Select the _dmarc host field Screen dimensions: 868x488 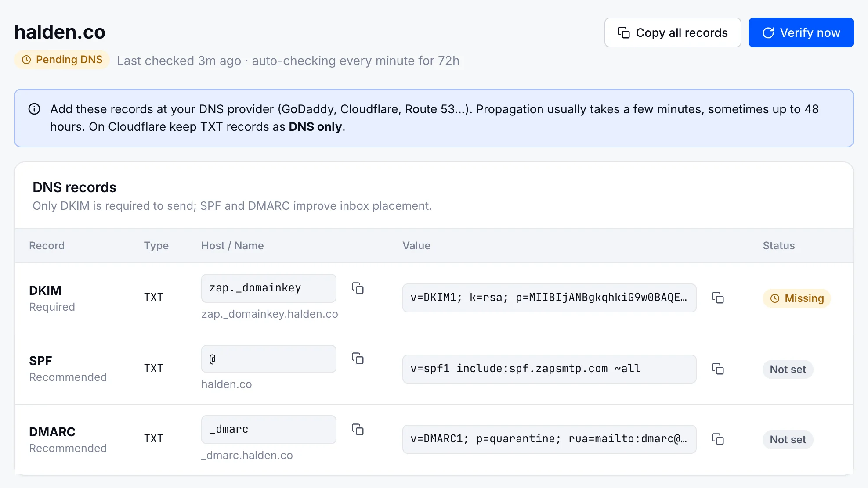[269, 430]
